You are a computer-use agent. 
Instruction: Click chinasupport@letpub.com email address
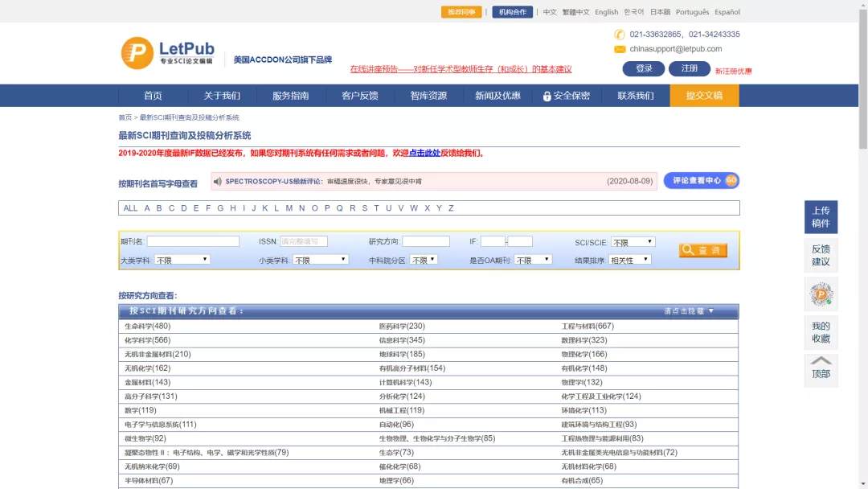(675, 49)
